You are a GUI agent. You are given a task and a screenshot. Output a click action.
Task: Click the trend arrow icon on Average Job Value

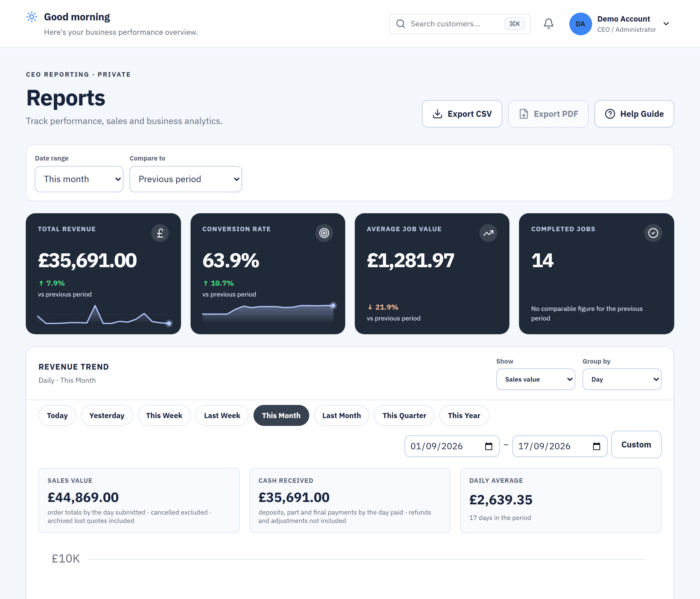[x=488, y=233]
